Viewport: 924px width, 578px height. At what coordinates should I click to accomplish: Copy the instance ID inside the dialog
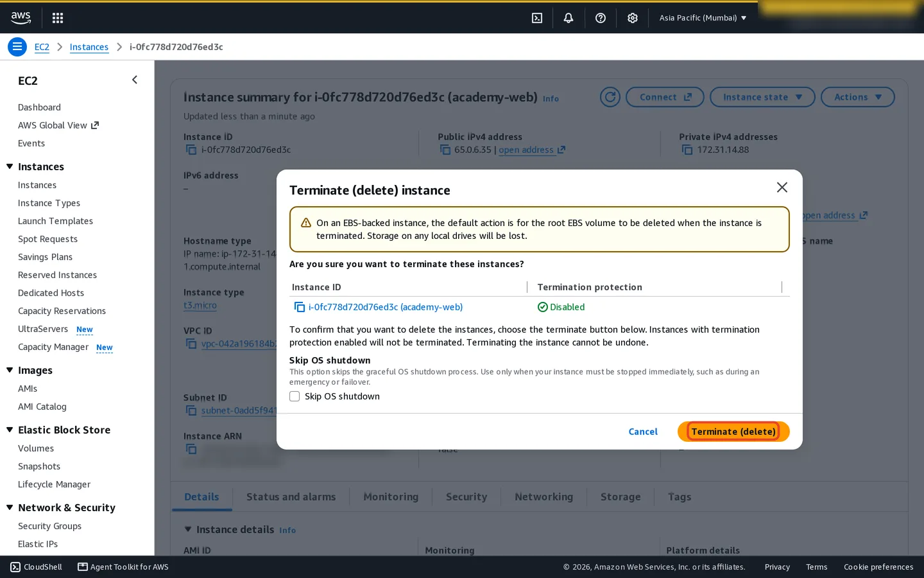300,307
